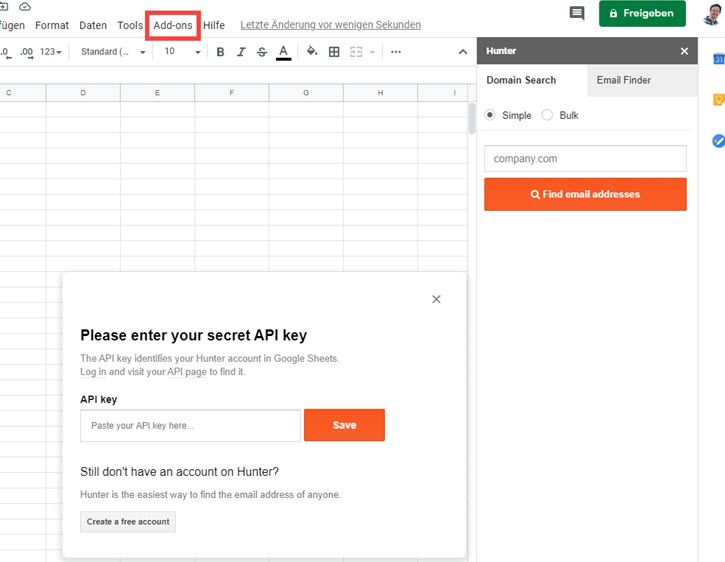Open Google Calendar side panel icon
Screen dimensions: 725x562
point(719,59)
